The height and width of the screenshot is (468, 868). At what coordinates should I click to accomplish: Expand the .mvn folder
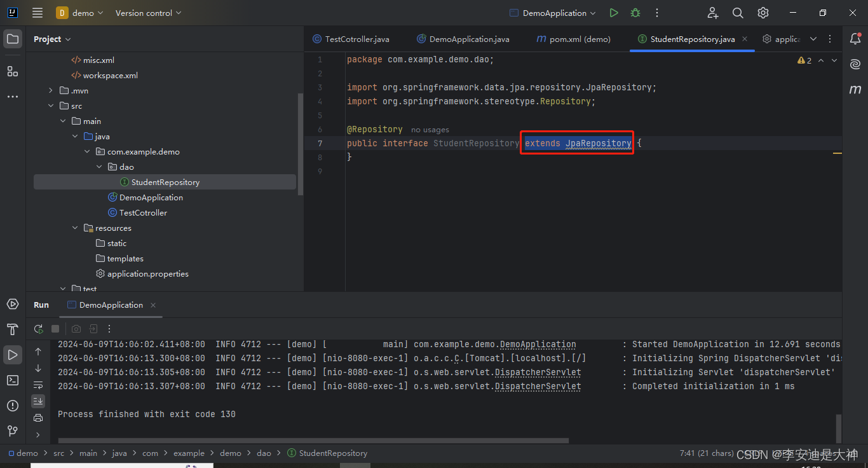(x=51, y=91)
